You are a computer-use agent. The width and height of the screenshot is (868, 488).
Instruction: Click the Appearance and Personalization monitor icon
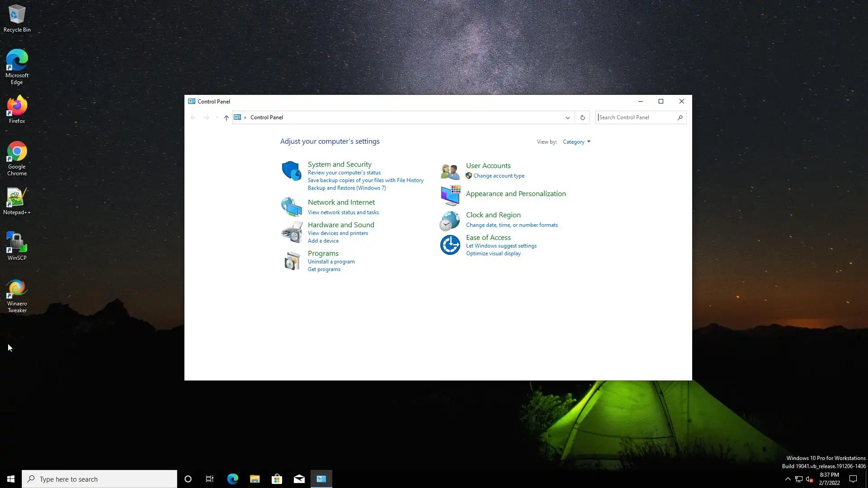point(450,195)
